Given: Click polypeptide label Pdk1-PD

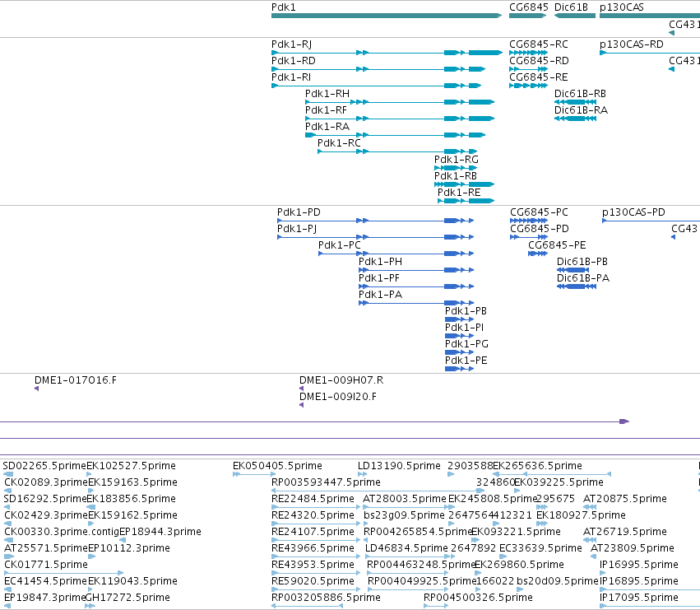Looking at the screenshot, I should click(x=299, y=212).
